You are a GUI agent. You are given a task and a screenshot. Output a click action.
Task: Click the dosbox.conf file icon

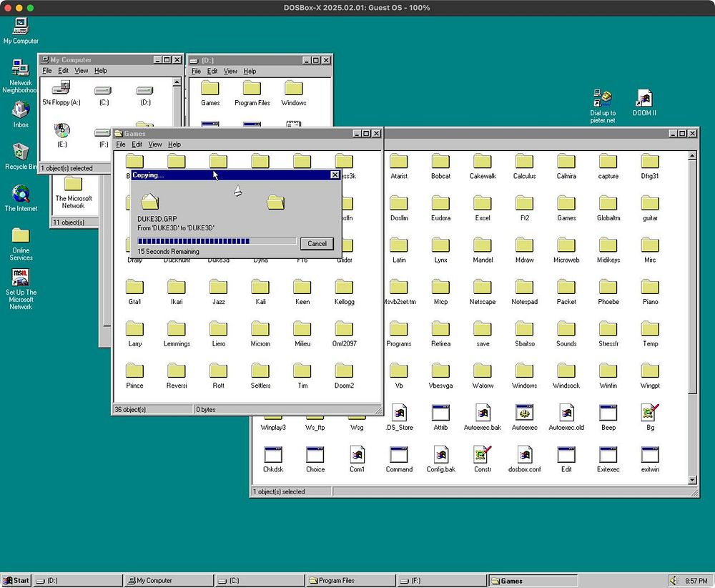coord(524,455)
